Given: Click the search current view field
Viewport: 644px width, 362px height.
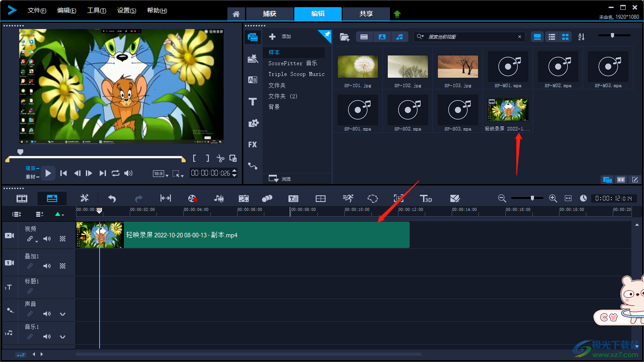Looking at the screenshot, I should 470,37.
